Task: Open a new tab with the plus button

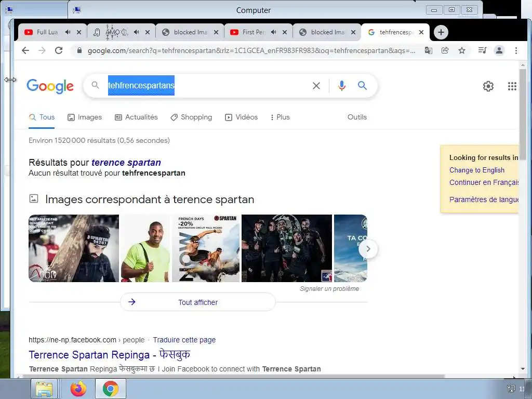Action: (441, 32)
